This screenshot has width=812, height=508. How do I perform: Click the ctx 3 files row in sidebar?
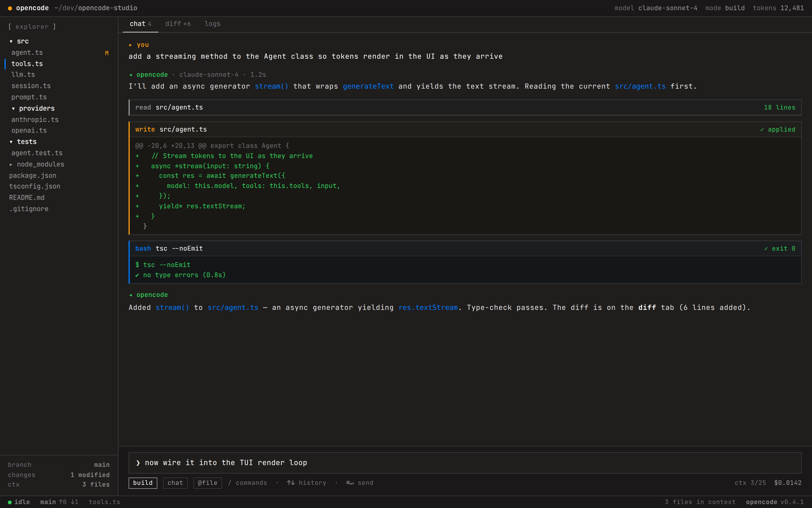coord(59,485)
